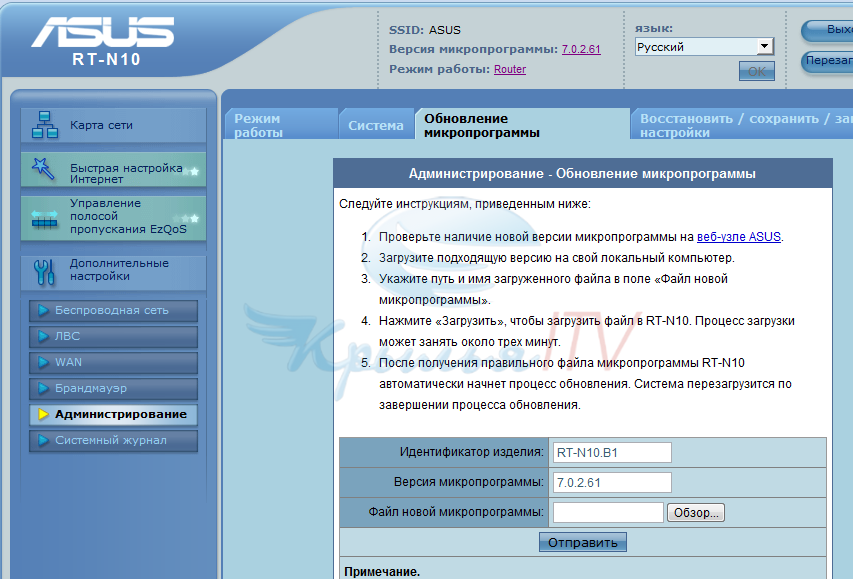Select Обновление микропрограммы tab

tap(523, 125)
